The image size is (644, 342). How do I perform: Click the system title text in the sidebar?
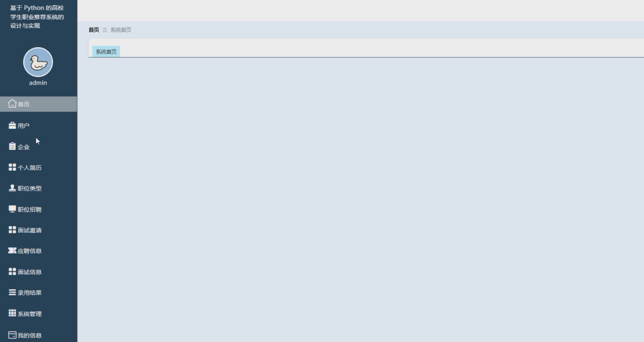[37, 17]
